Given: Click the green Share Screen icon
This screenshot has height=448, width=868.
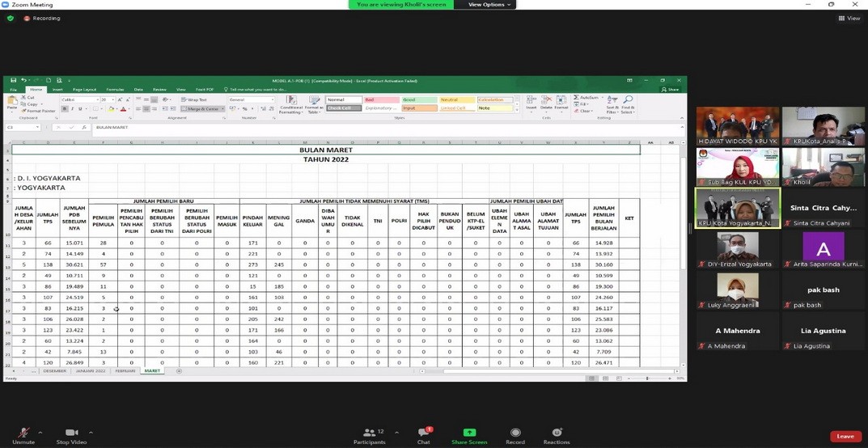Looking at the screenshot, I should [x=469, y=433].
